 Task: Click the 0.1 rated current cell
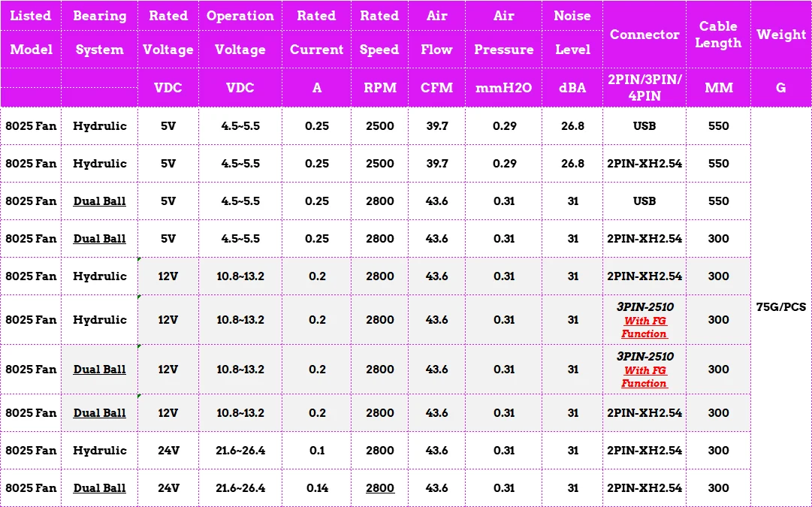click(316, 451)
